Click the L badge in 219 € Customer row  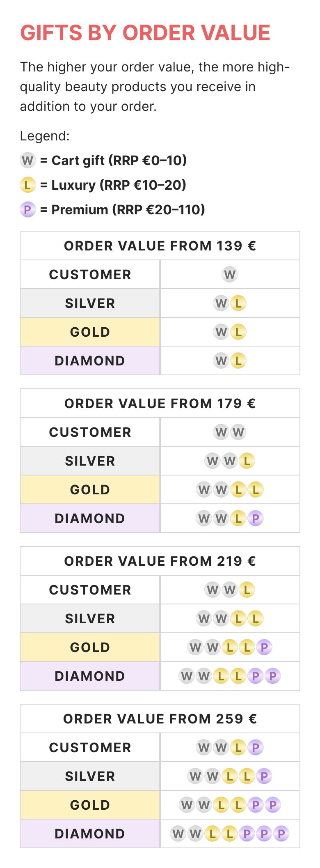tap(247, 590)
